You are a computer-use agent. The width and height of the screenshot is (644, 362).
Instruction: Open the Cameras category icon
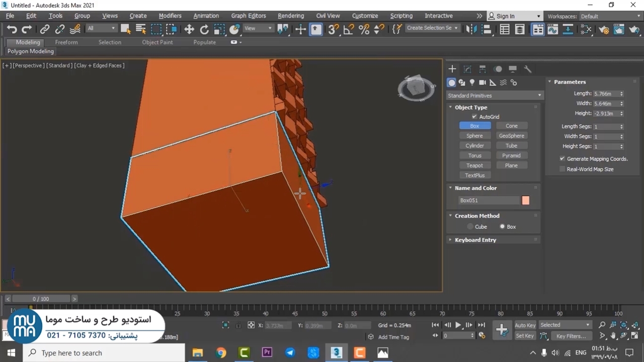[x=482, y=82]
